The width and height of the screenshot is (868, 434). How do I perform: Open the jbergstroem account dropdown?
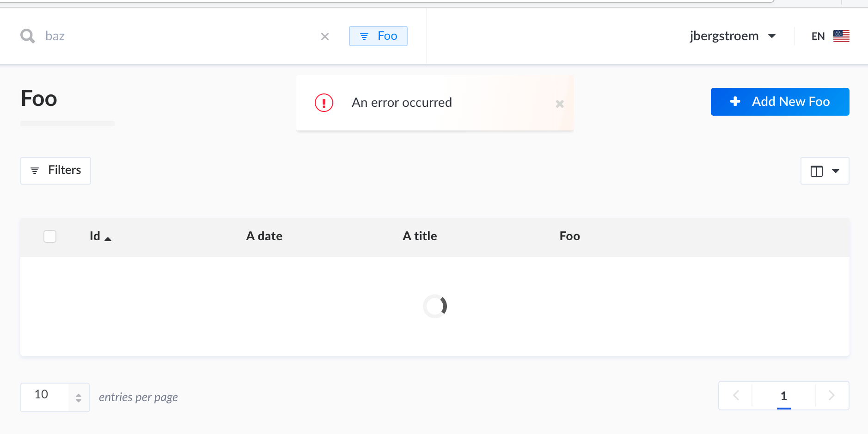[x=733, y=36]
